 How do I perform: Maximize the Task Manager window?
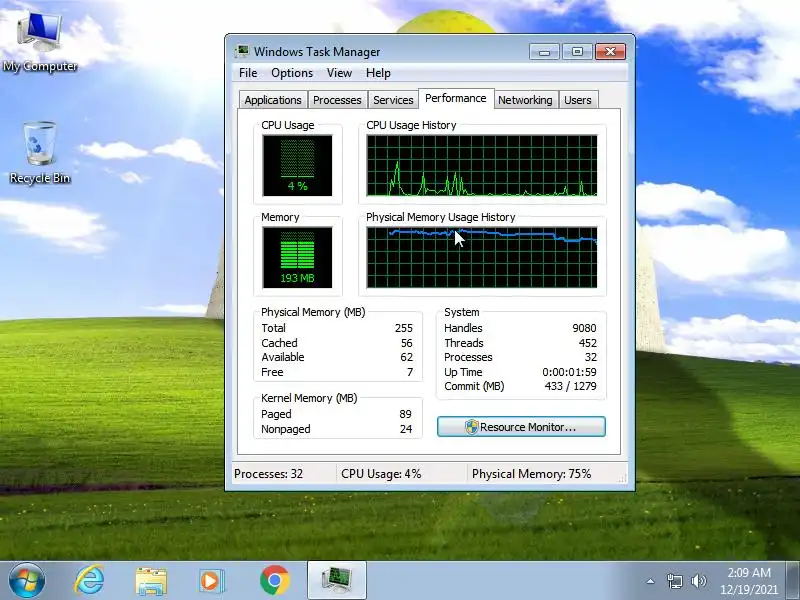click(577, 52)
